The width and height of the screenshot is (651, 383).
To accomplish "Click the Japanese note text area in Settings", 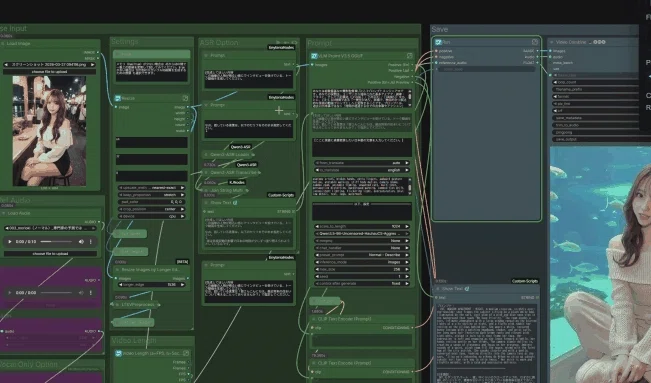I will pyautogui.click(x=152, y=71).
